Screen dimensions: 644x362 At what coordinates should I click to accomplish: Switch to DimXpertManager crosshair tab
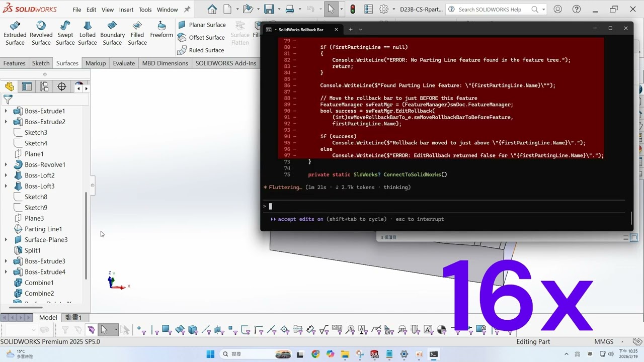click(62, 87)
